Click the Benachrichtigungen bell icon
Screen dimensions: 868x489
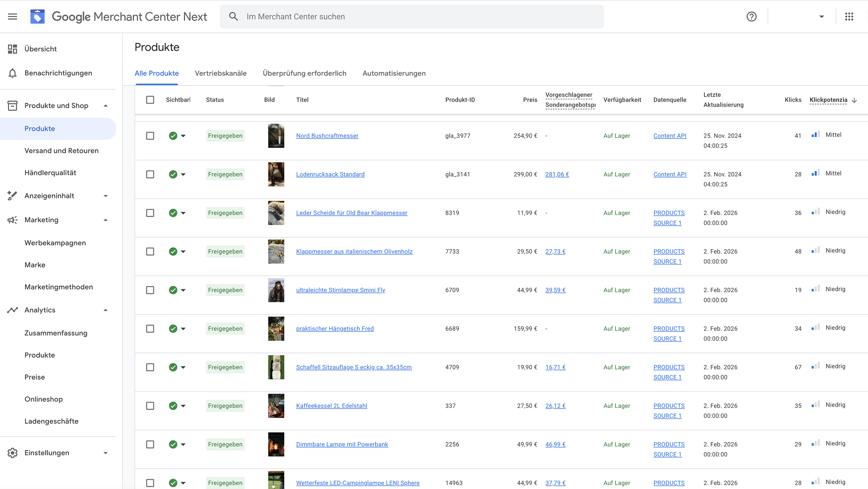coord(12,73)
